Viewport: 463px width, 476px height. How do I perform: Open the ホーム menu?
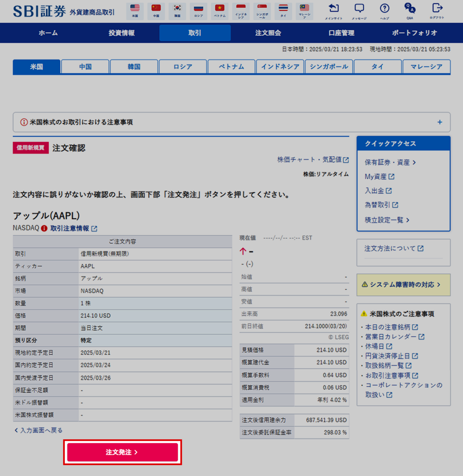coord(48,33)
